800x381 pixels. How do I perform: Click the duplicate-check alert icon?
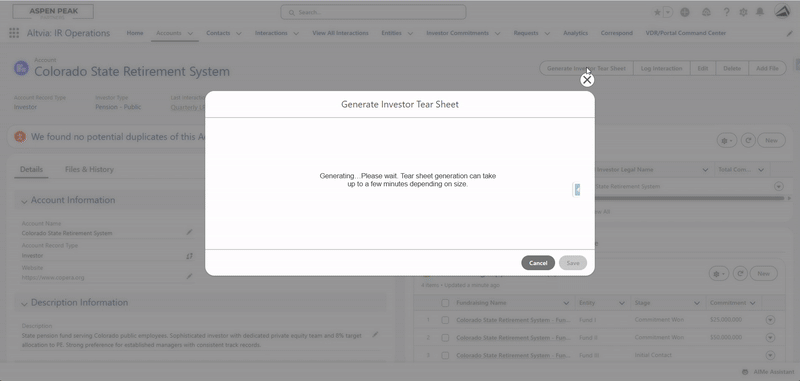click(x=20, y=137)
